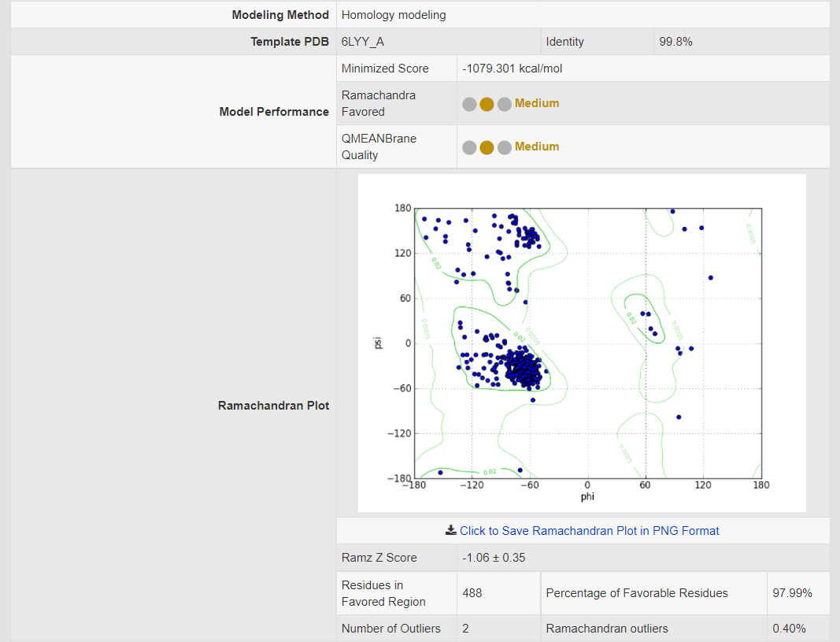Click the Minimized Score label
This screenshot has height=642, width=840.
[385, 69]
